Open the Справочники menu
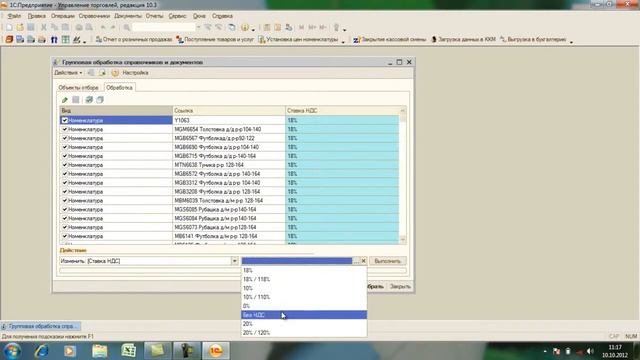This screenshot has width=640, height=360. tap(94, 16)
